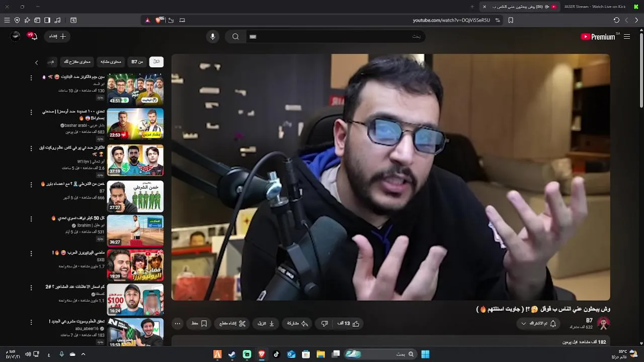Open the media playlist music note icon

(x=57, y=20)
